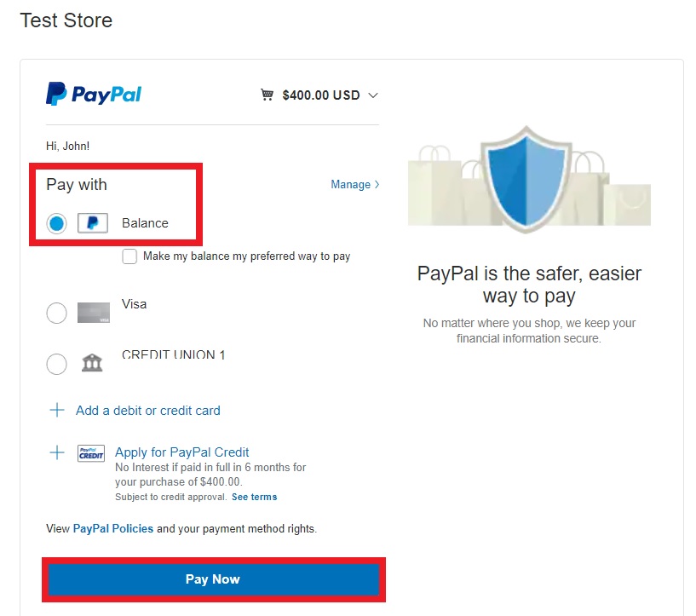
Task: Open PayPal Policies link
Action: pos(113,528)
